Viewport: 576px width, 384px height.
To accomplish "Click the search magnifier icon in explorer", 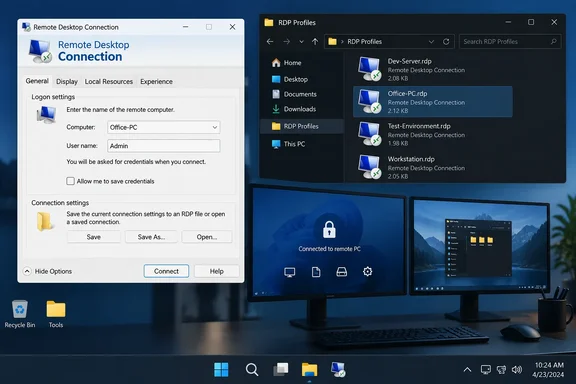I will pyautogui.click(x=554, y=42).
